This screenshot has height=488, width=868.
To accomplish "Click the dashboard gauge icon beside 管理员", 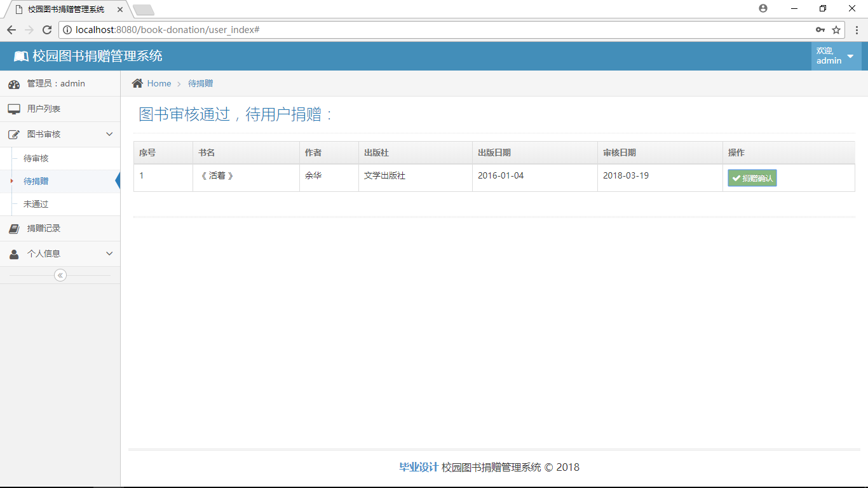I will pyautogui.click(x=14, y=84).
